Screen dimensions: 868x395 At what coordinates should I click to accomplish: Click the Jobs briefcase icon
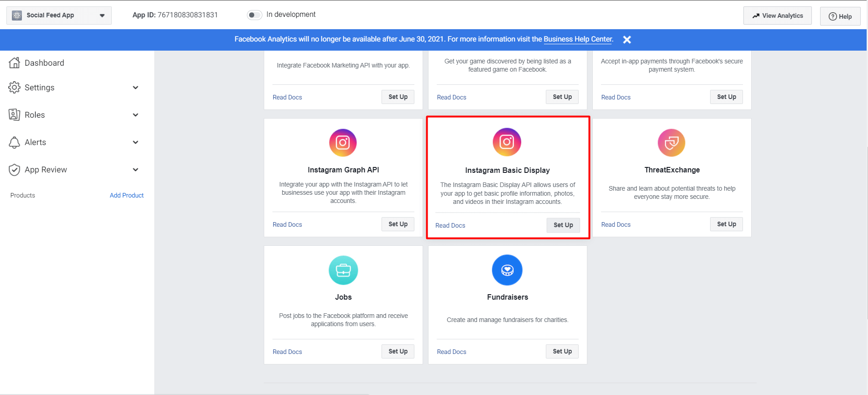click(343, 270)
